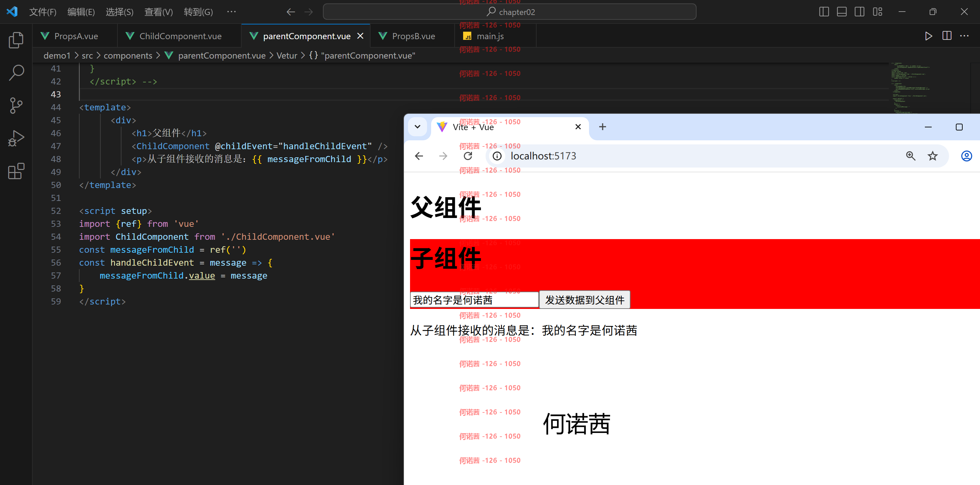Screen dimensions: 980x485
Task: Close the Vite + Vue browser tab
Action: [x=578, y=127]
